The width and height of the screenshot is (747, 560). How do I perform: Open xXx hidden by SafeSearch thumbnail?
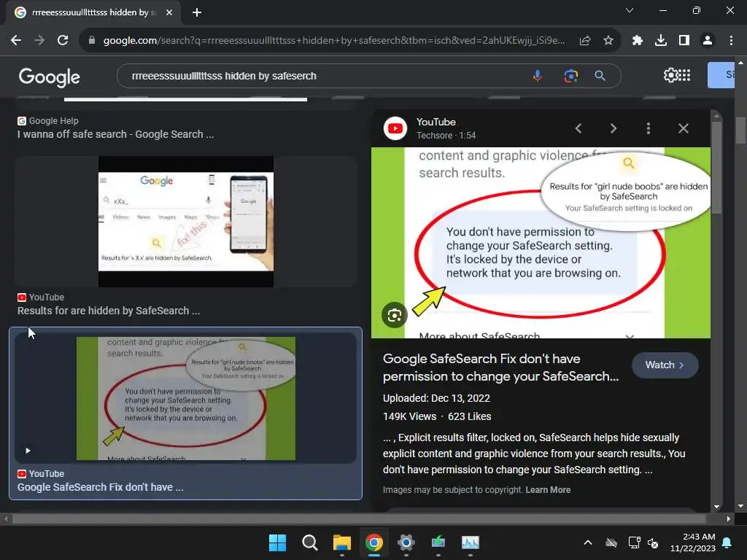point(186,222)
